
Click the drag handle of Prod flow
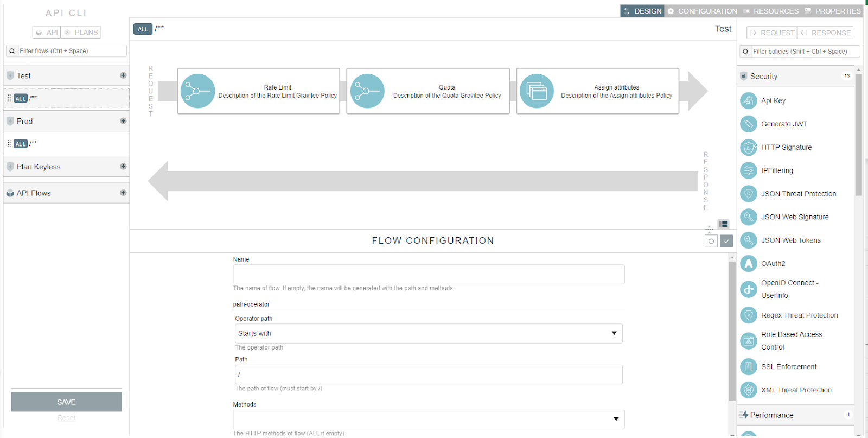point(9,144)
